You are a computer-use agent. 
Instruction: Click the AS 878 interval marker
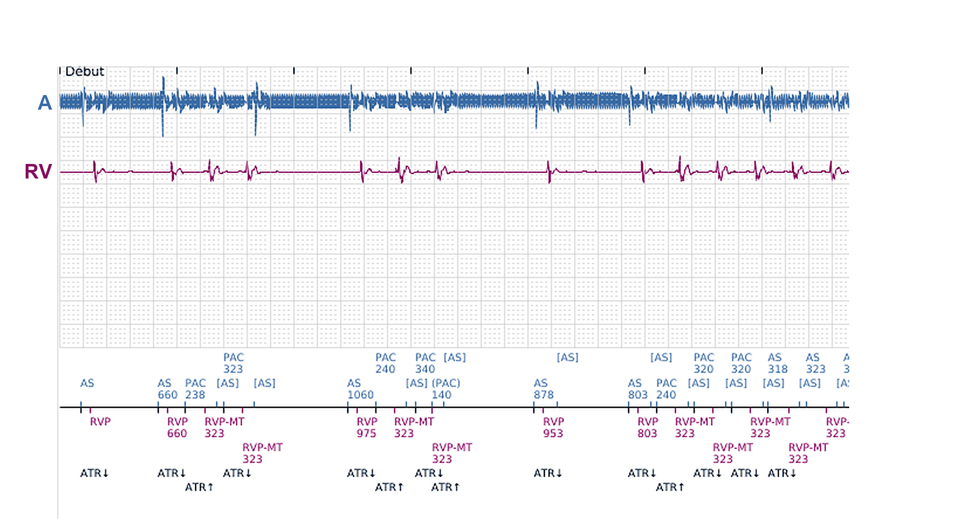click(x=544, y=389)
